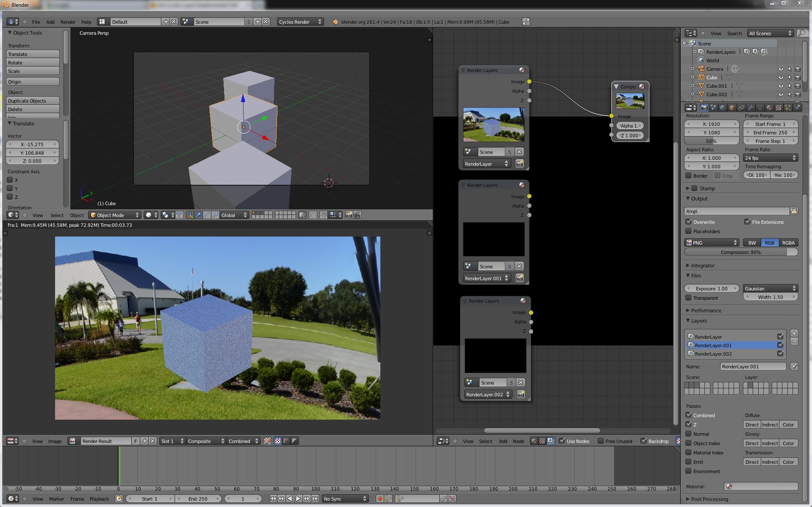Open the Object properties tab (orange cube icon)
This screenshot has height=507, width=812.
(732, 108)
